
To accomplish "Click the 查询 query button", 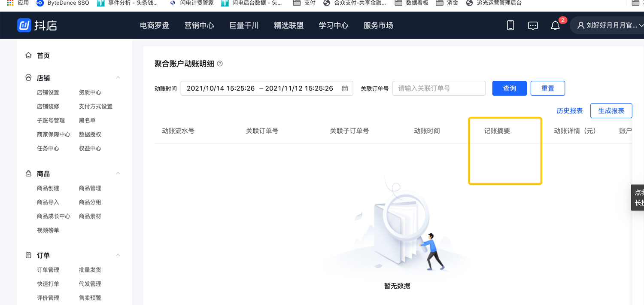I will click(509, 88).
